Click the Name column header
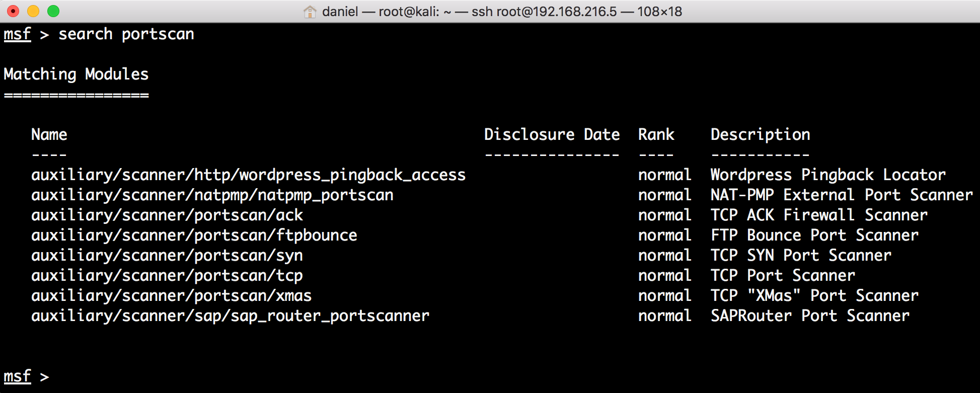The height and width of the screenshot is (393, 980). coord(49,135)
